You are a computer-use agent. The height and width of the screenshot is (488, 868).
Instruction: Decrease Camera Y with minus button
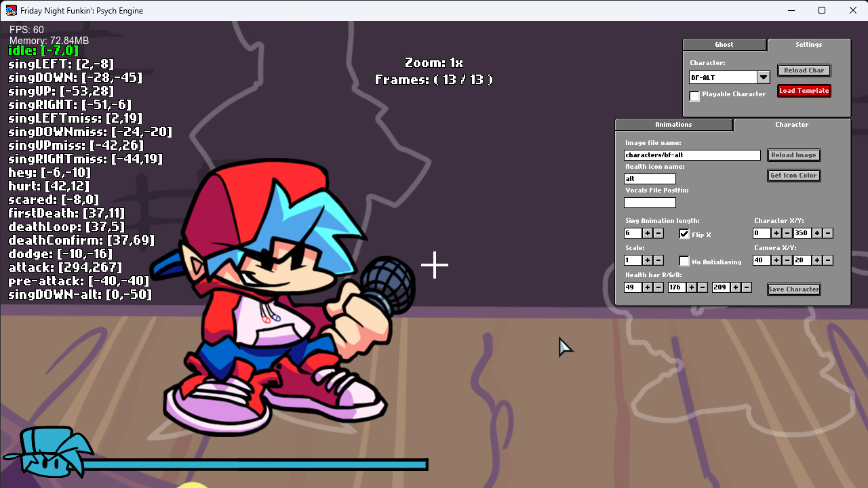click(828, 260)
